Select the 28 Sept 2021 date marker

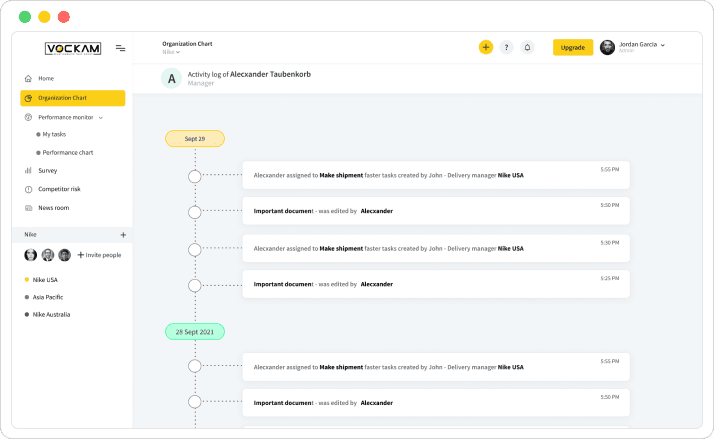pyautogui.click(x=195, y=331)
